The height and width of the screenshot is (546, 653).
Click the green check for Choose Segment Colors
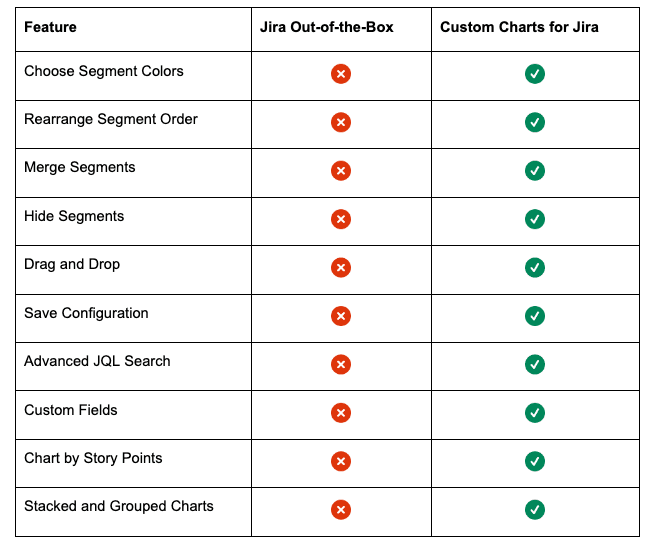535,74
